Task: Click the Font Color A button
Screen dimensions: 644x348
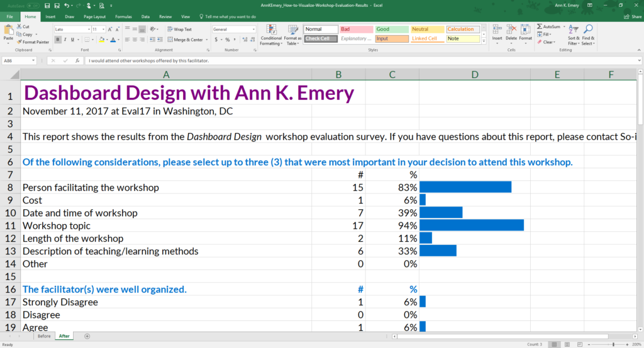Action: 113,40
